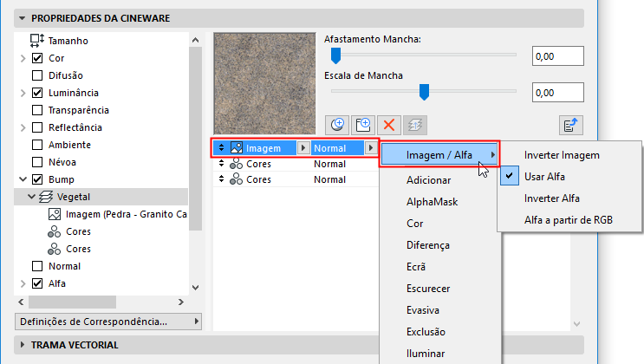Click the grayed layer effect icon button

click(415, 125)
